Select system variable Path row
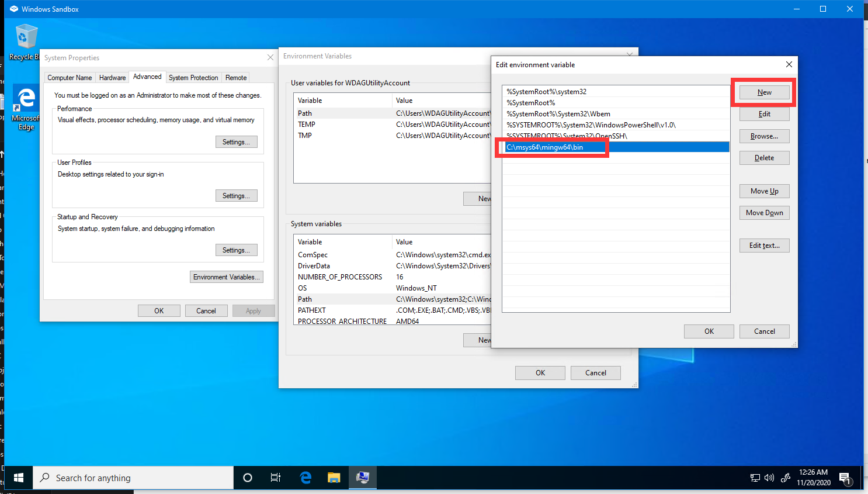 click(x=394, y=299)
